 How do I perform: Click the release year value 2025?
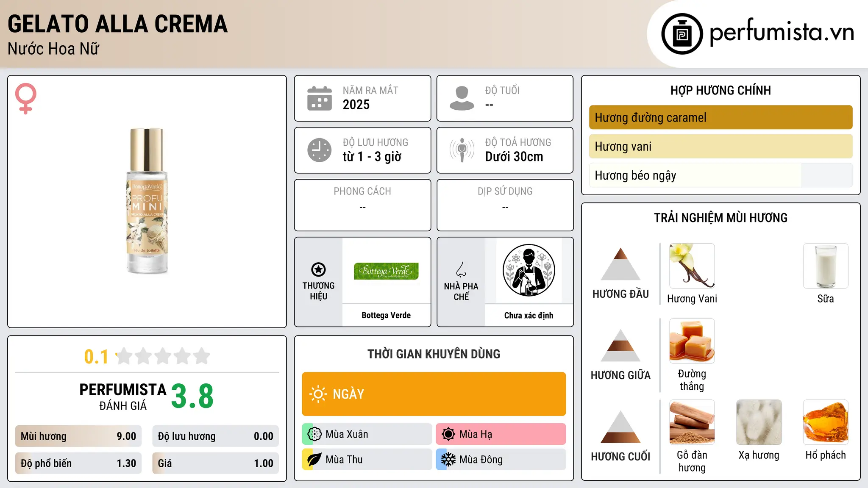click(x=356, y=105)
